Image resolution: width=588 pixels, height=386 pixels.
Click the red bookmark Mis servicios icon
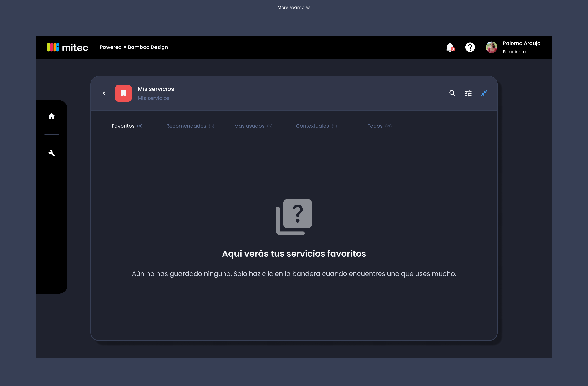(123, 93)
